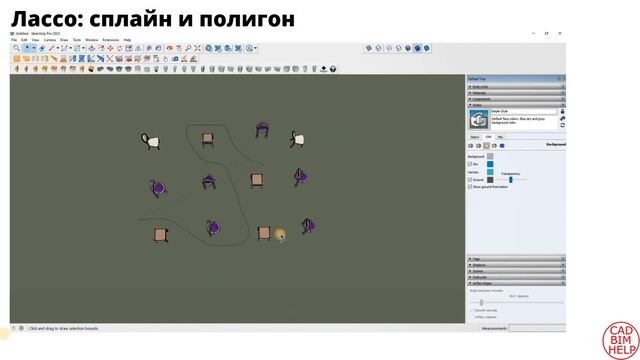Click the Horizon teal color swatch
Image resolution: width=640 pixels, height=360 pixels.
[x=490, y=172]
